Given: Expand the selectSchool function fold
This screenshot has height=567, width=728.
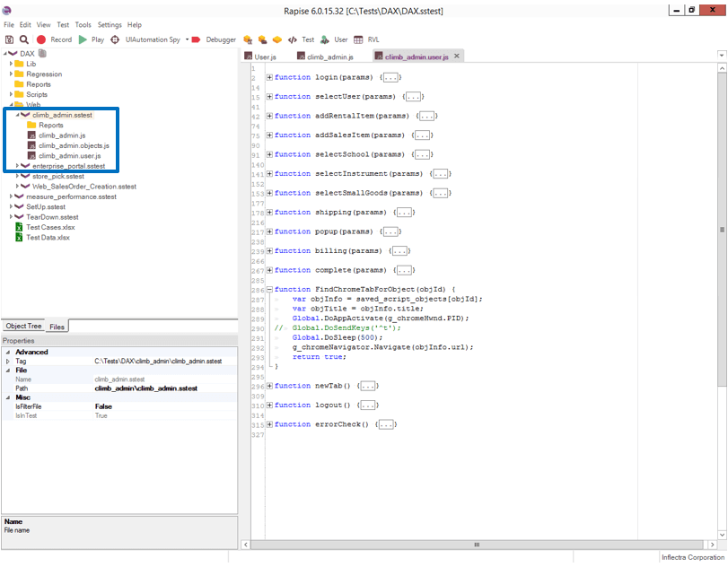Looking at the screenshot, I should 269,154.
